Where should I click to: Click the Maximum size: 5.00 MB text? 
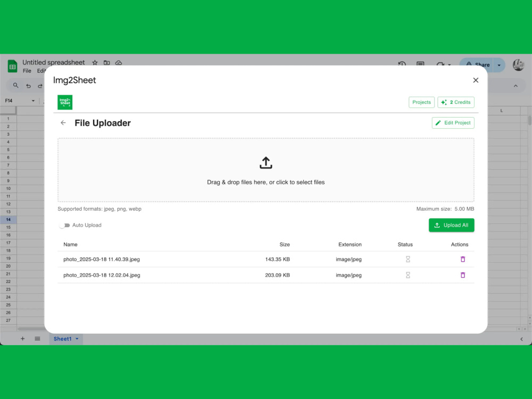point(445,209)
